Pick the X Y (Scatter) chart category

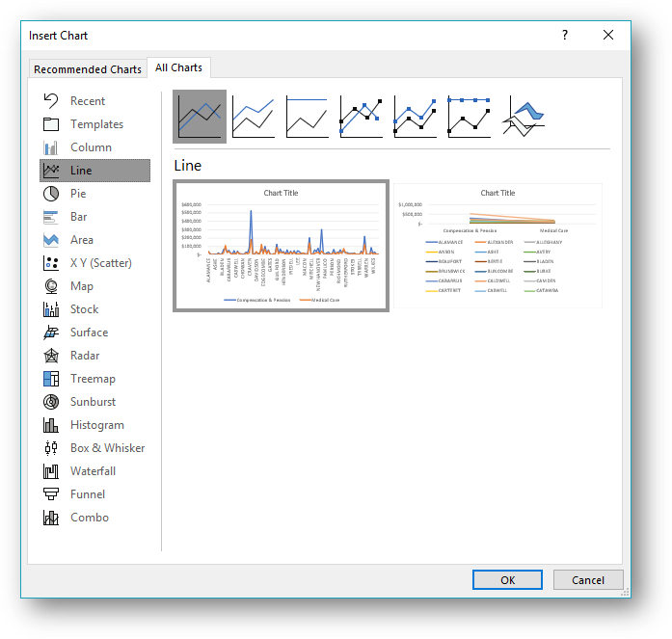(100, 263)
